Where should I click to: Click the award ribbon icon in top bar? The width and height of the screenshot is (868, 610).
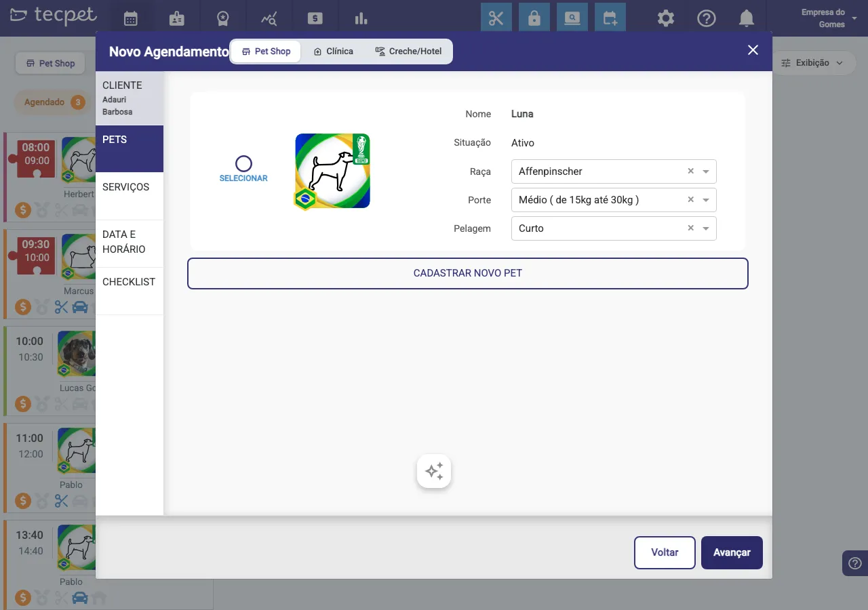click(223, 18)
